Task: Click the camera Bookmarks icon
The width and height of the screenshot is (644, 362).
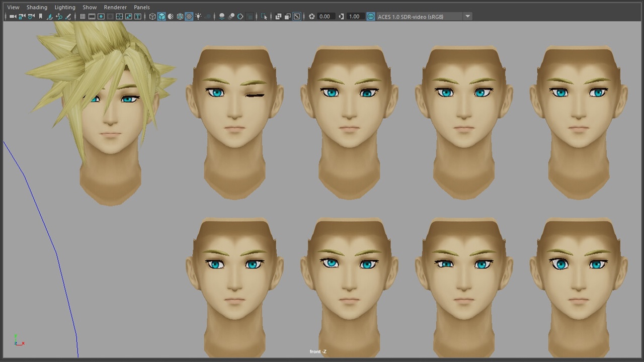Action: coord(40,17)
